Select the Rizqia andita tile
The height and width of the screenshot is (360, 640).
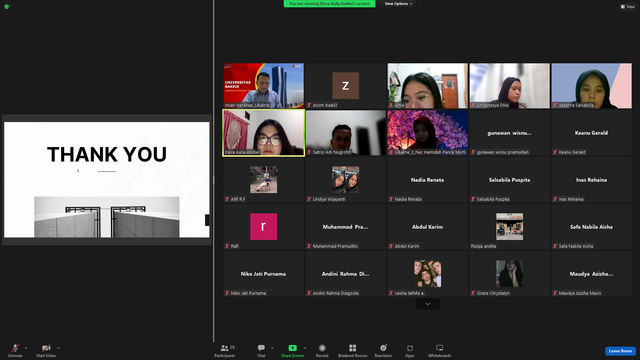tap(509, 227)
